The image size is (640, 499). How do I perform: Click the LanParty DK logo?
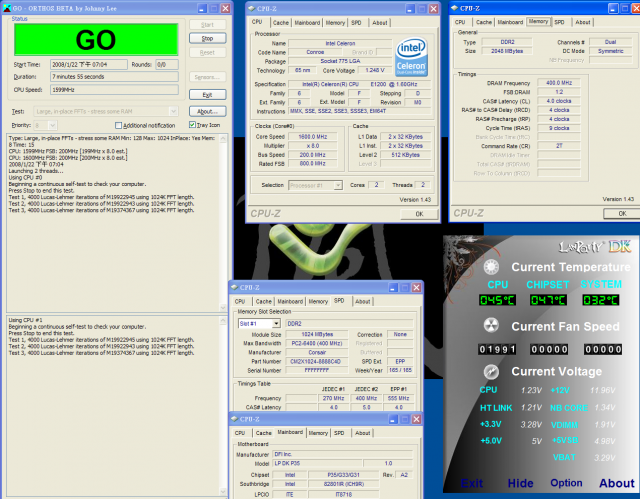[594, 247]
